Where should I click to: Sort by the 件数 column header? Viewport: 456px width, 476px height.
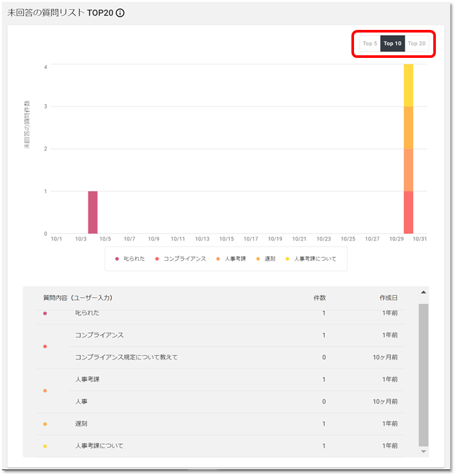coord(320,298)
